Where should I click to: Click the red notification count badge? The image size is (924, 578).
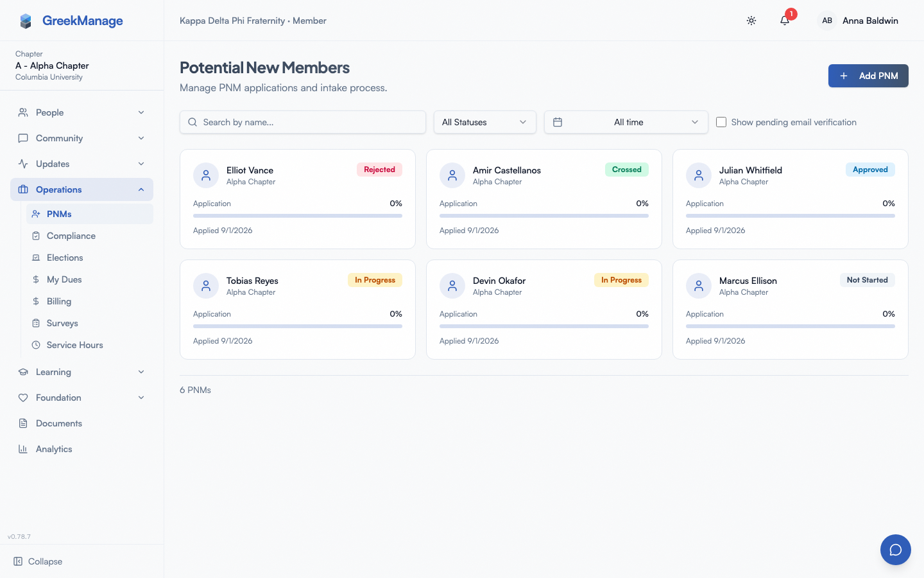[x=791, y=13]
